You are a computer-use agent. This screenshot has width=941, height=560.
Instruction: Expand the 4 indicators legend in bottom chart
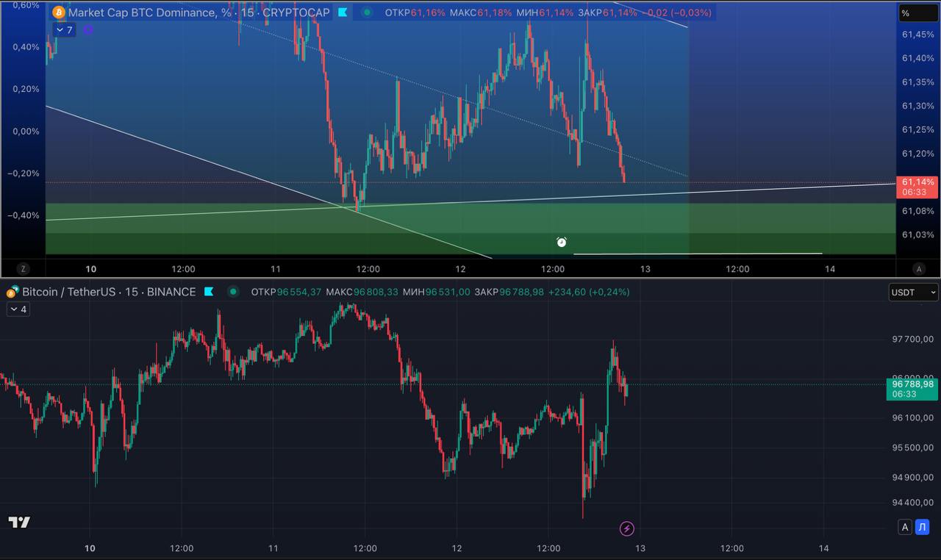[x=18, y=309]
